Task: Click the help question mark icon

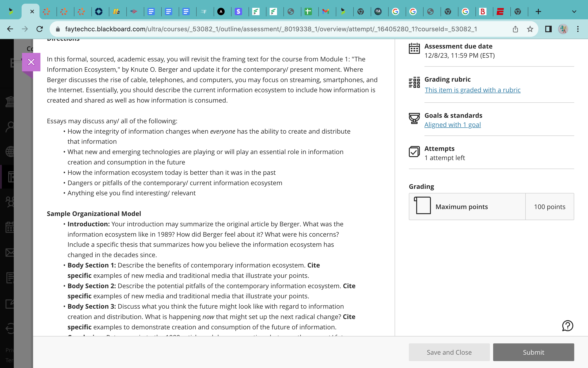Action: (x=568, y=326)
